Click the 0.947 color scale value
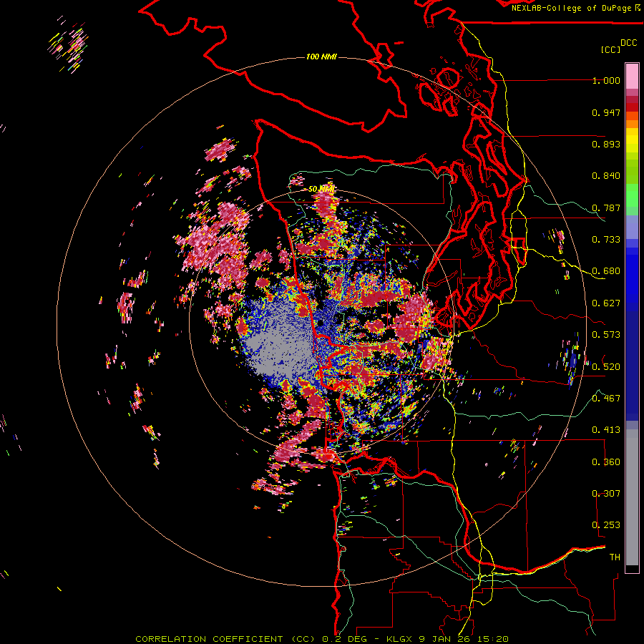This screenshot has height=644, width=644. [x=606, y=112]
